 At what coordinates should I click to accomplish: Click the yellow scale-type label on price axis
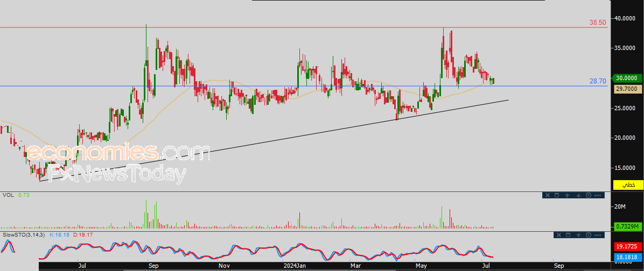pyautogui.click(x=628, y=185)
